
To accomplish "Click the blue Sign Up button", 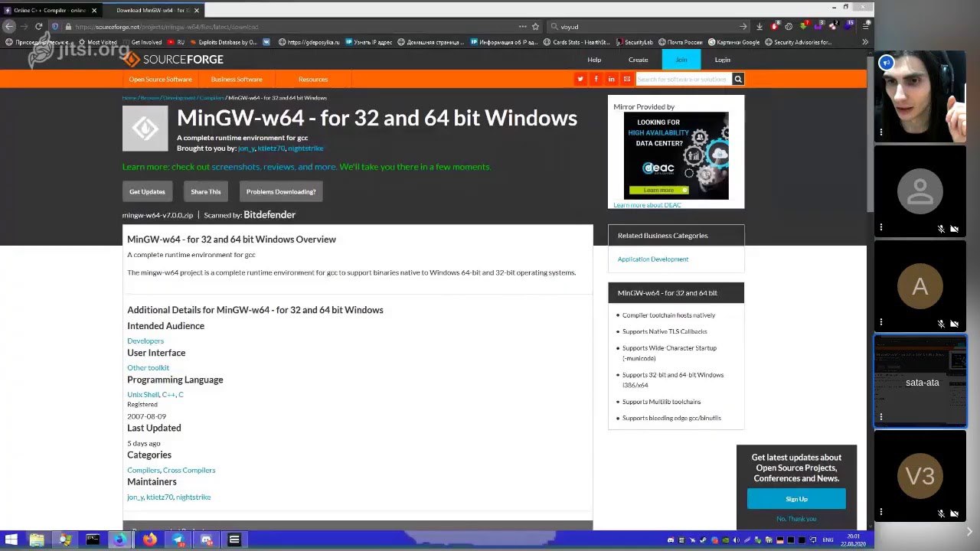I will pyautogui.click(x=796, y=499).
